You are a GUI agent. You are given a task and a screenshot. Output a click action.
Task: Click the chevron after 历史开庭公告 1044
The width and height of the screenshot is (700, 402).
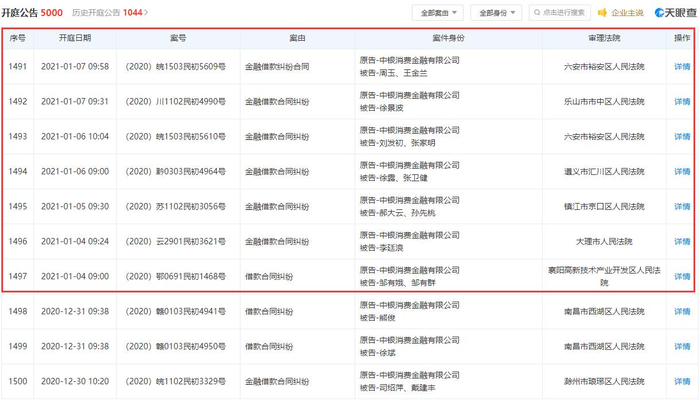146,13
